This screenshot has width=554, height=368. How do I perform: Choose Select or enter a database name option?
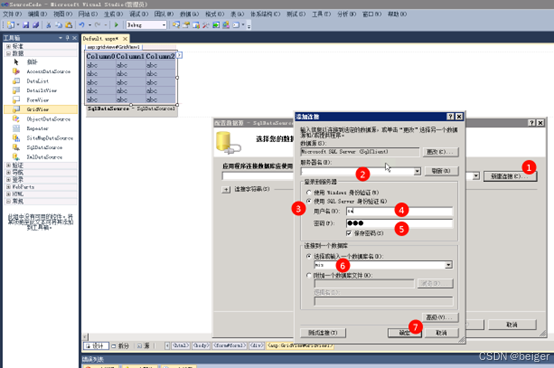coord(309,256)
